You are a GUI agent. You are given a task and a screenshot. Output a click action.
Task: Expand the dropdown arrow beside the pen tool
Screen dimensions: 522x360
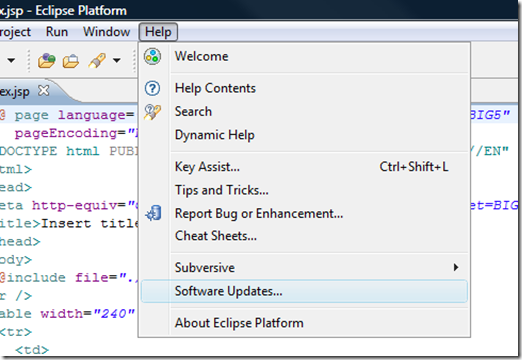(117, 60)
